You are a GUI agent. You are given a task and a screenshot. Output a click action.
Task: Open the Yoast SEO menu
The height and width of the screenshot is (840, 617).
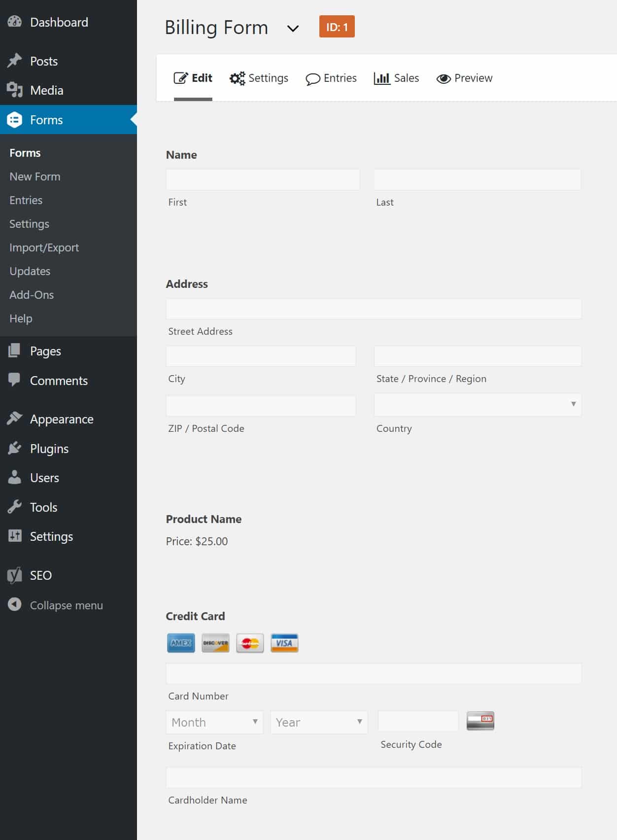click(x=40, y=575)
